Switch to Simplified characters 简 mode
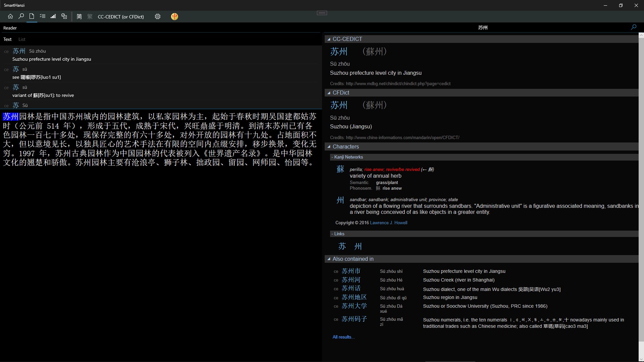Viewport: 644px width, 362px height. (79, 16)
